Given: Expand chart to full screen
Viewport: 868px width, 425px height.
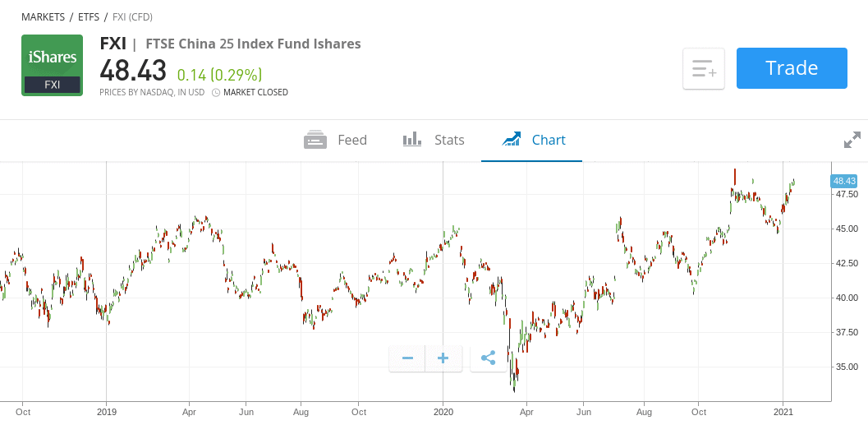Looking at the screenshot, I should 852,141.
